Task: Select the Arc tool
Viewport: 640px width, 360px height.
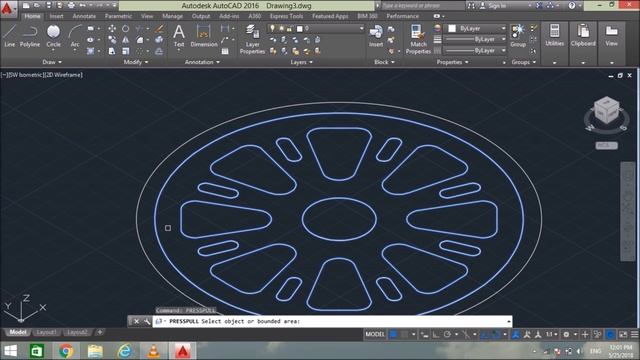Action: pyautogui.click(x=75, y=36)
